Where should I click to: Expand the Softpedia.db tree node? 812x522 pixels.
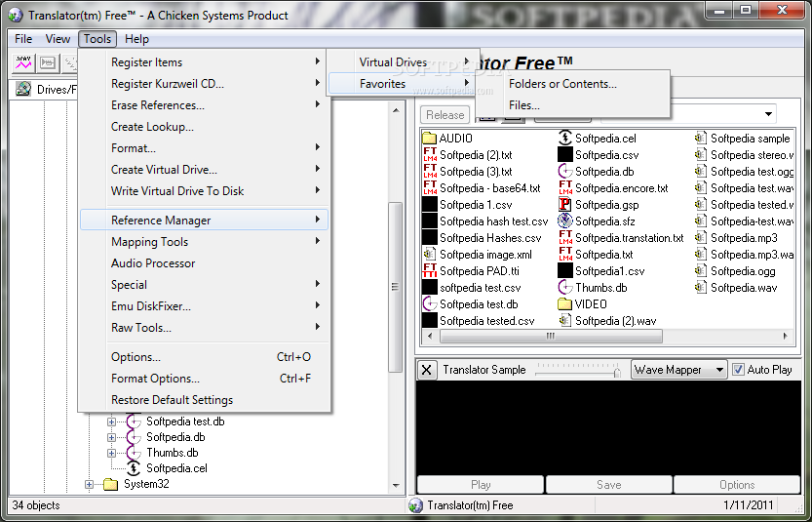click(111, 437)
